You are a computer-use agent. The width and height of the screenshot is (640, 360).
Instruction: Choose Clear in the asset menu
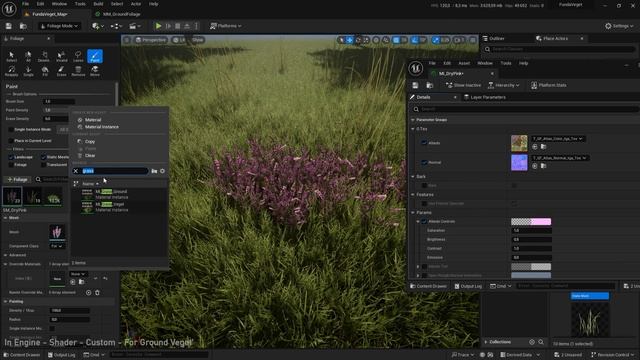(90, 156)
